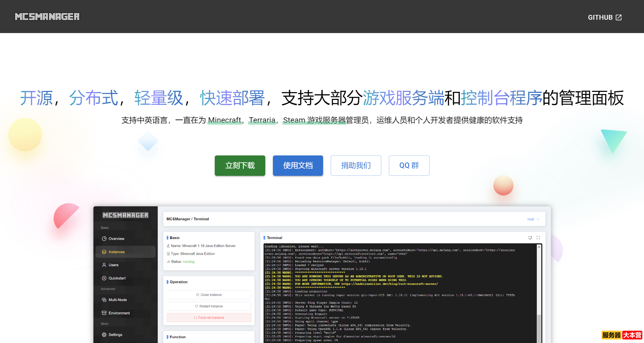The width and height of the screenshot is (644, 343).
Task: Click the 捐助我们 donation link
Action: [356, 166]
